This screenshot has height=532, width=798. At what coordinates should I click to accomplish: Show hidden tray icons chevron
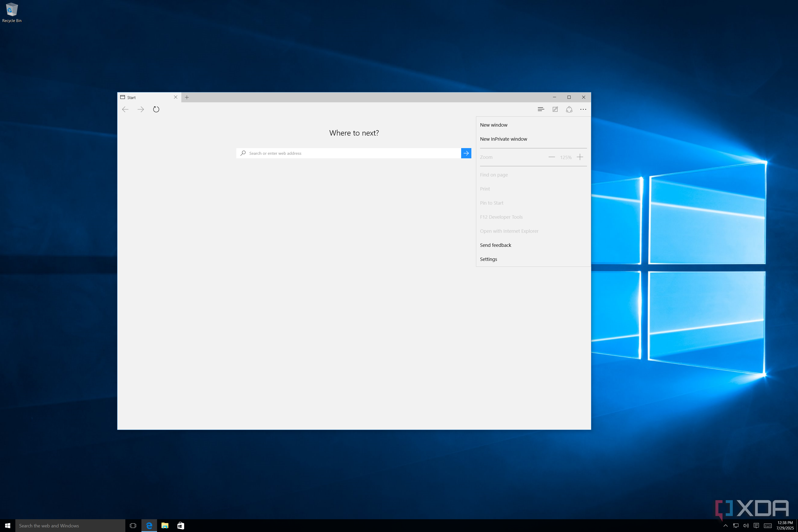[x=725, y=526]
